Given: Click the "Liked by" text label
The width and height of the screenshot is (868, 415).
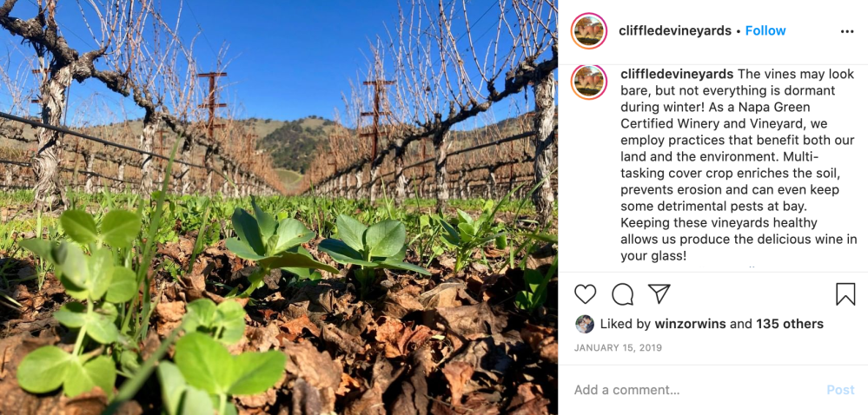Looking at the screenshot, I should tap(626, 324).
